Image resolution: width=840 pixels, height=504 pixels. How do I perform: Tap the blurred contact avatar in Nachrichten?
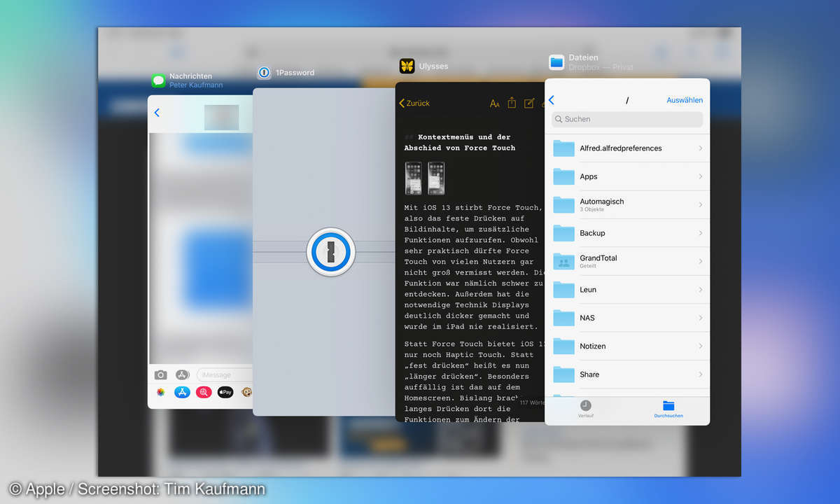[x=221, y=118]
